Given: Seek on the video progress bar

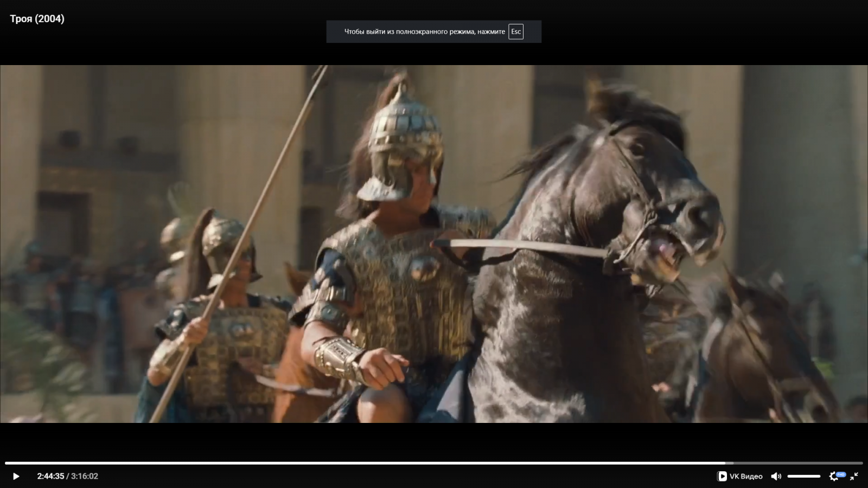Looking at the screenshot, I should (434, 463).
